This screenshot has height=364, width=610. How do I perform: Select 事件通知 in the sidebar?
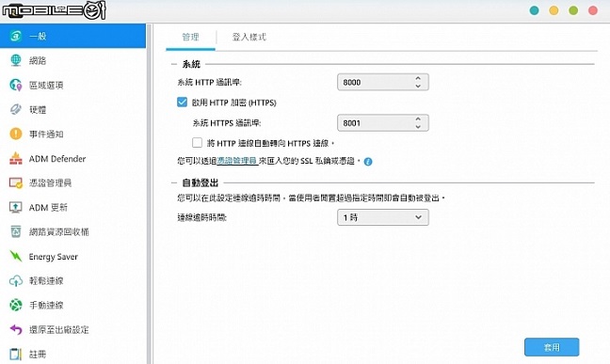[x=72, y=134]
